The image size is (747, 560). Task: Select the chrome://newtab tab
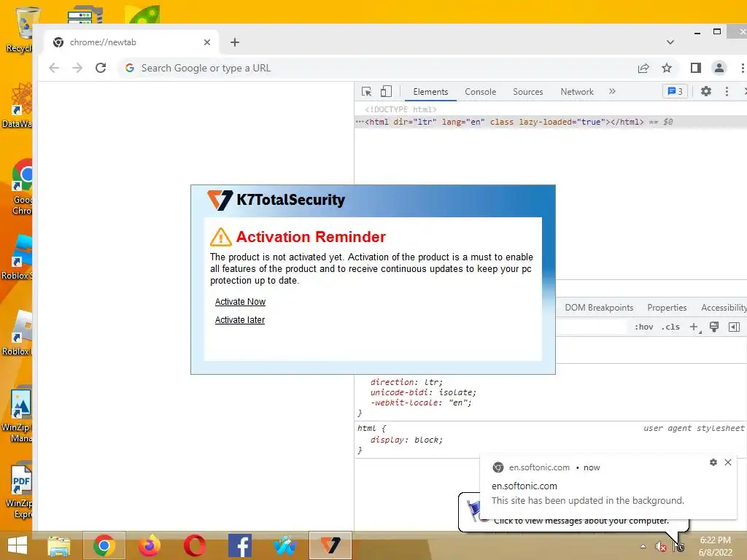coord(131,42)
